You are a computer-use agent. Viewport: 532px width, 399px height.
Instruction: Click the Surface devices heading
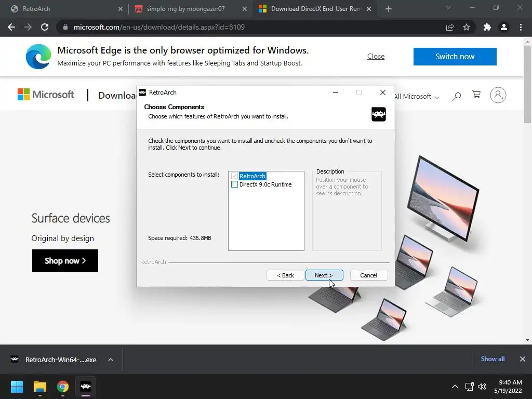coord(71,218)
